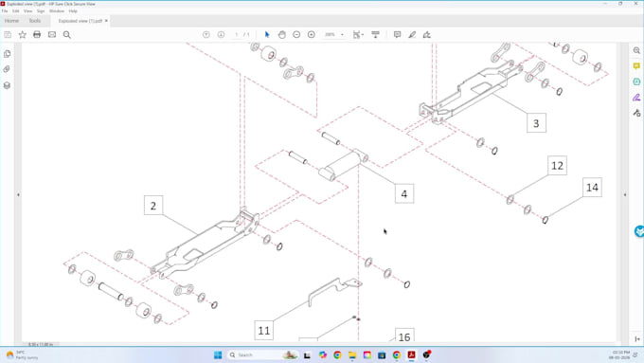This screenshot has height=363, width=644.
Task: Go to next page with down-arrow icon
Action: [x=221, y=35]
